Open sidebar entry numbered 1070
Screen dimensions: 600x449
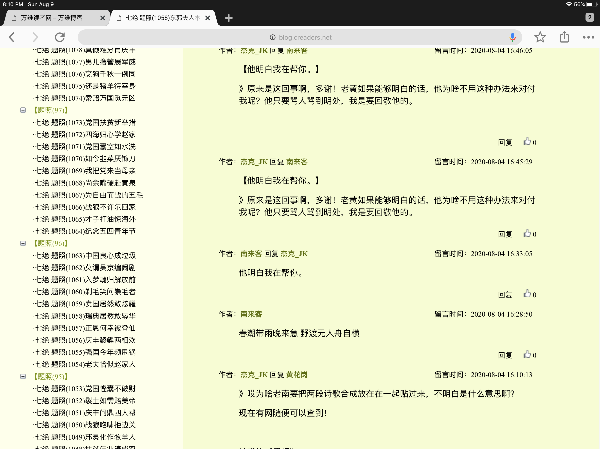[x=85, y=158]
